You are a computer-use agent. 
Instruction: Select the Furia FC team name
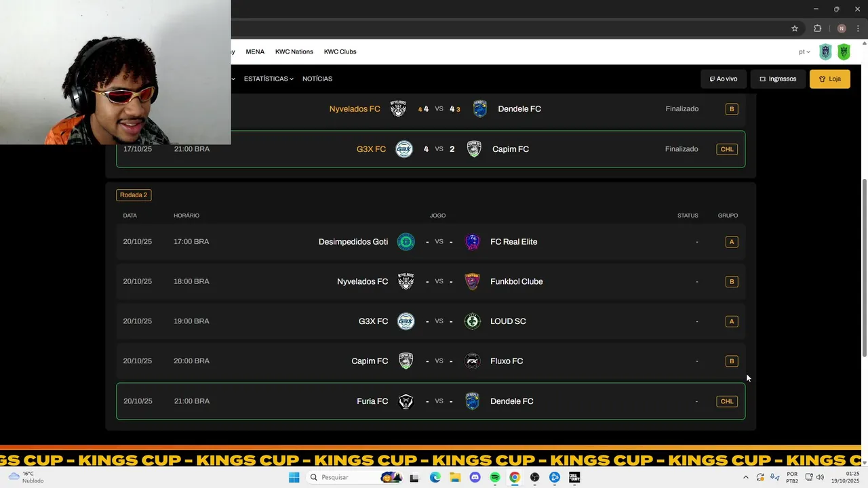click(372, 401)
